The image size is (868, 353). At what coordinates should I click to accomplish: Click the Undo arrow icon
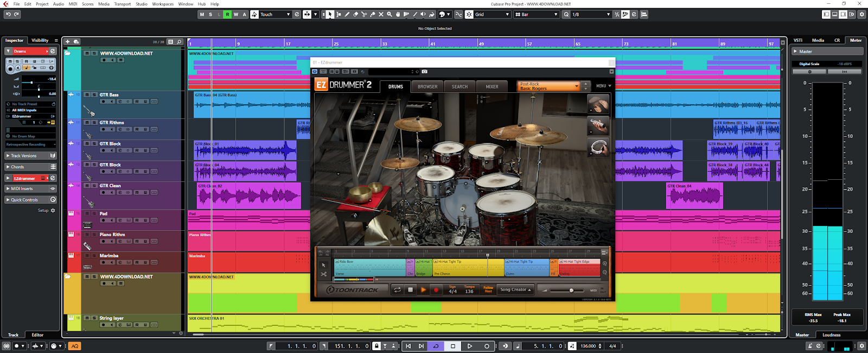click(x=8, y=15)
